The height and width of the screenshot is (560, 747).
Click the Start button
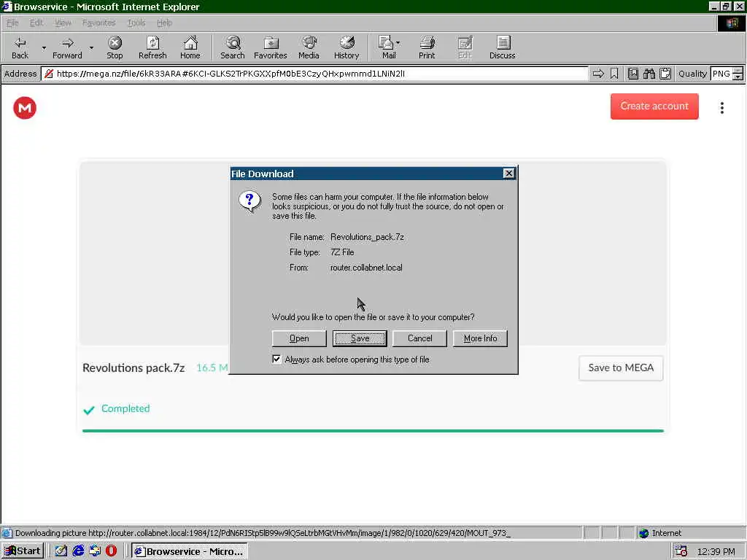pos(23,551)
